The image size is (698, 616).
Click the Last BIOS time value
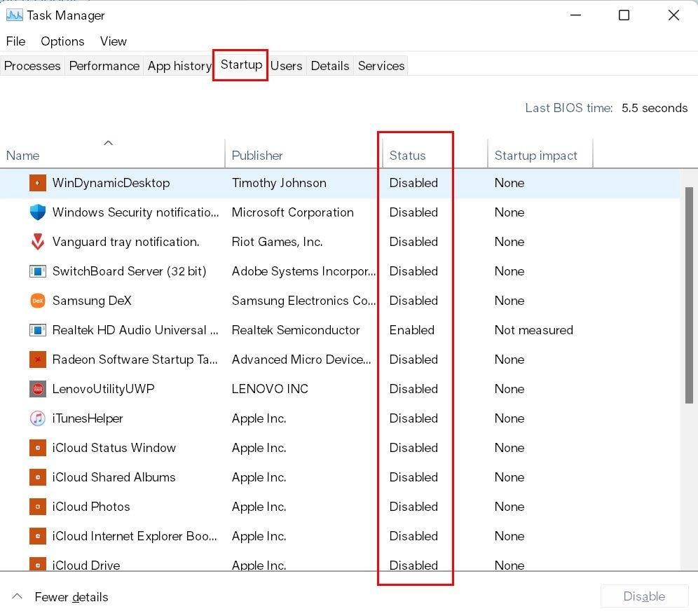coord(655,108)
